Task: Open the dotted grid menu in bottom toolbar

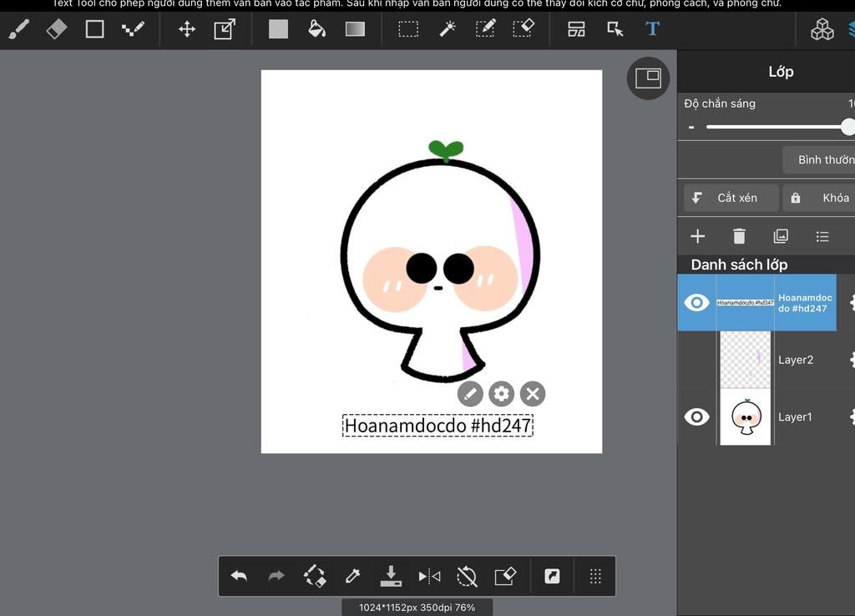Action: pos(595,576)
